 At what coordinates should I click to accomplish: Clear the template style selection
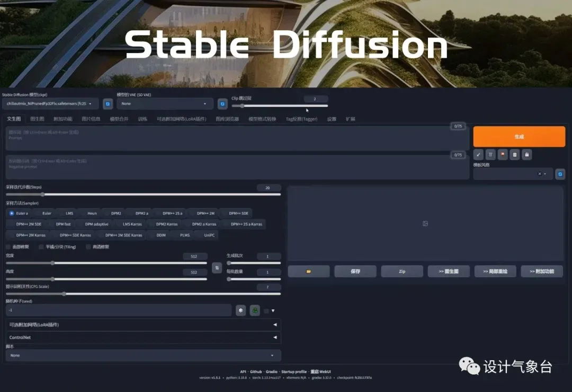pos(540,174)
